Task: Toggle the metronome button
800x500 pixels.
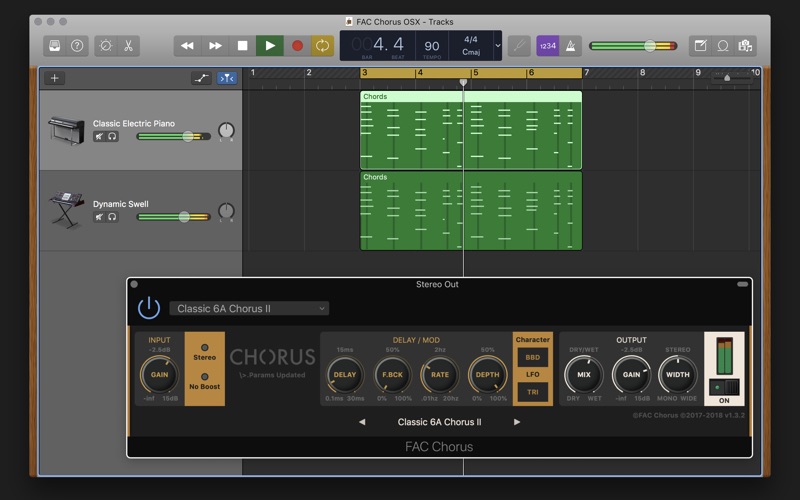Action: [x=570, y=46]
